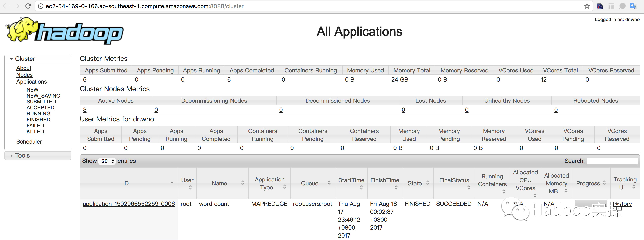Click the word count job progress bar
This screenshot has height=240, width=644.
tap(591, 203)
